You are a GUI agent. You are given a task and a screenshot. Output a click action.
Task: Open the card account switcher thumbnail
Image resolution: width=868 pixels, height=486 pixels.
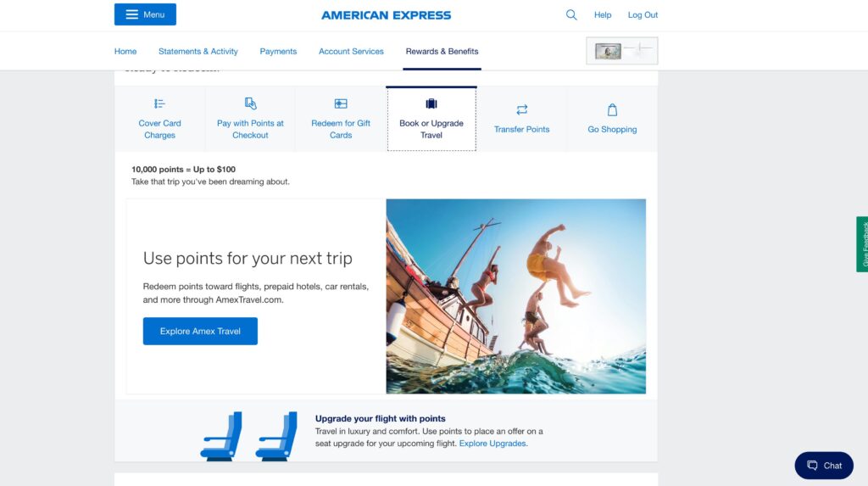621,51
